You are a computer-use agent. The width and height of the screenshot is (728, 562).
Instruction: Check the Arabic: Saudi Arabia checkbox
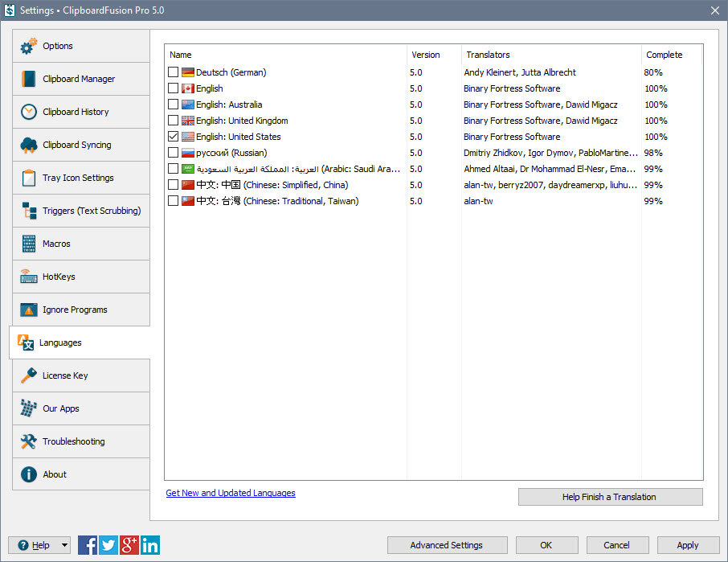(174, 169)
